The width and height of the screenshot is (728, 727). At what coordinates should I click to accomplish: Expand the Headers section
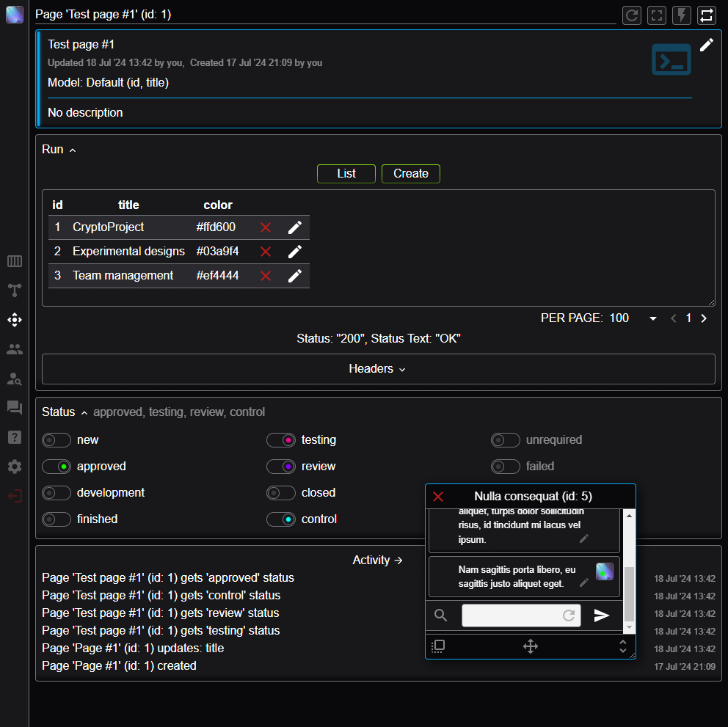[378, 369]
